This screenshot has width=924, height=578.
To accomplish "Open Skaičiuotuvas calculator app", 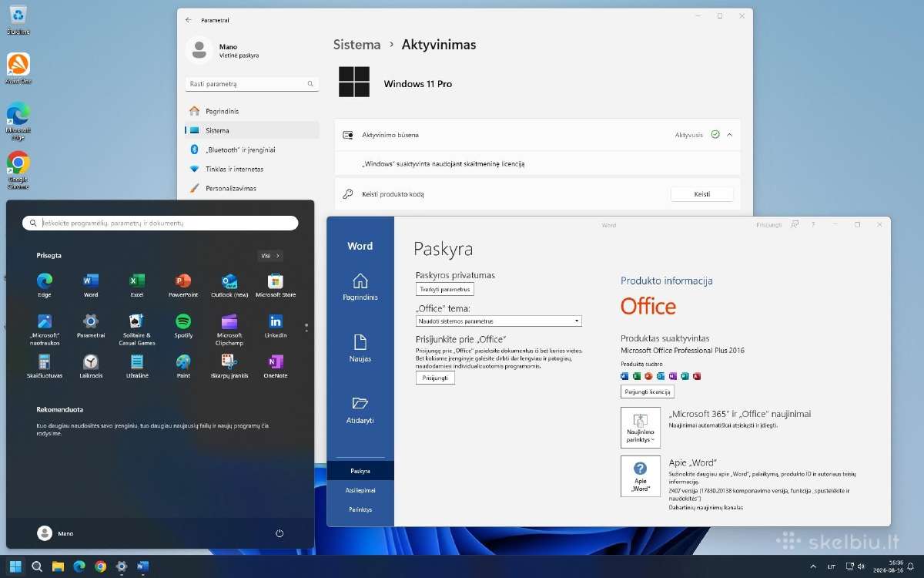I will pos(45,367).
